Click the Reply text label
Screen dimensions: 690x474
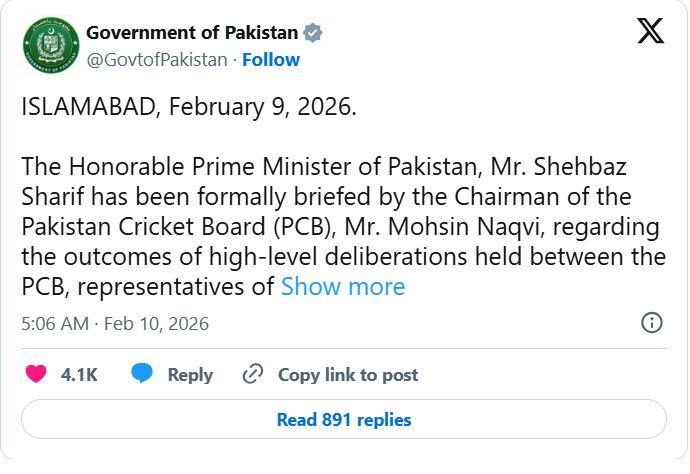(x=190, y=375)
